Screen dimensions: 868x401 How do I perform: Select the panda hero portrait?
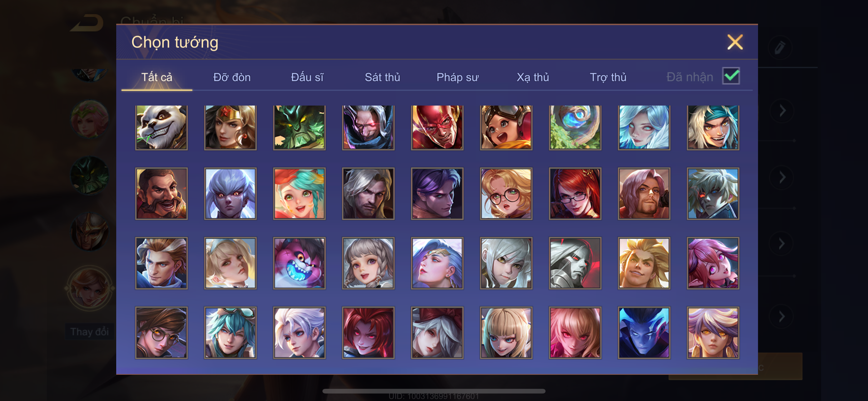point(162,128)
